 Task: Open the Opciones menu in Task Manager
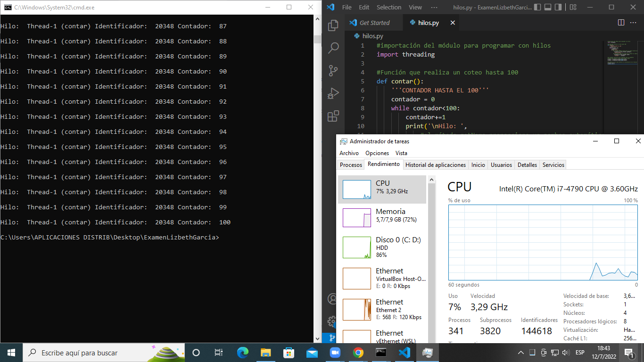[x=377, y=153]
